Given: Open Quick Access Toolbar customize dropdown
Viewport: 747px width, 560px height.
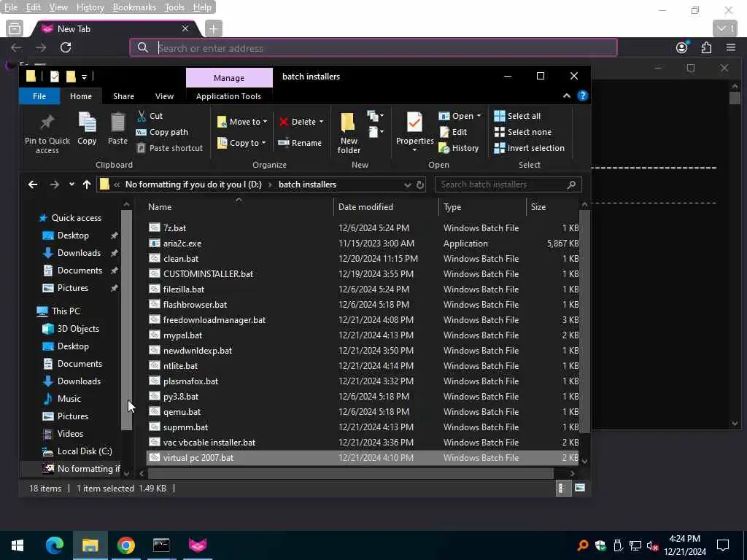Looking at the screenshot, I should click(x=84, y=77).
